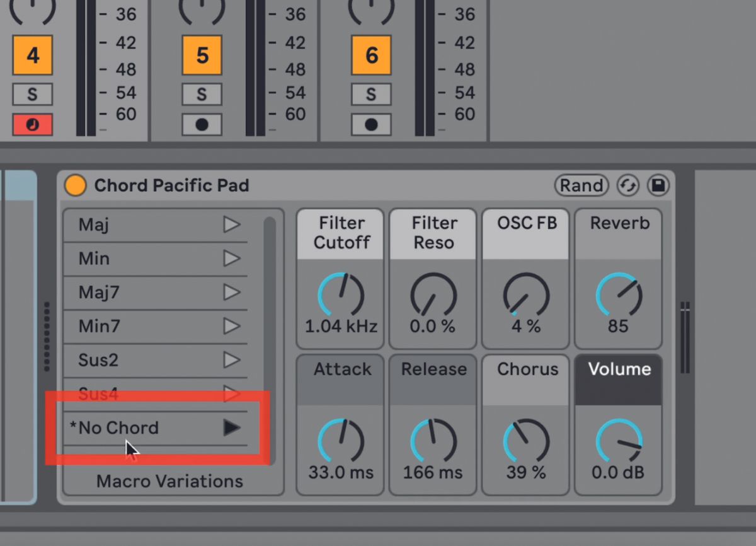
Task: Click the Macro Variations panel label
Action: [169, 481]
